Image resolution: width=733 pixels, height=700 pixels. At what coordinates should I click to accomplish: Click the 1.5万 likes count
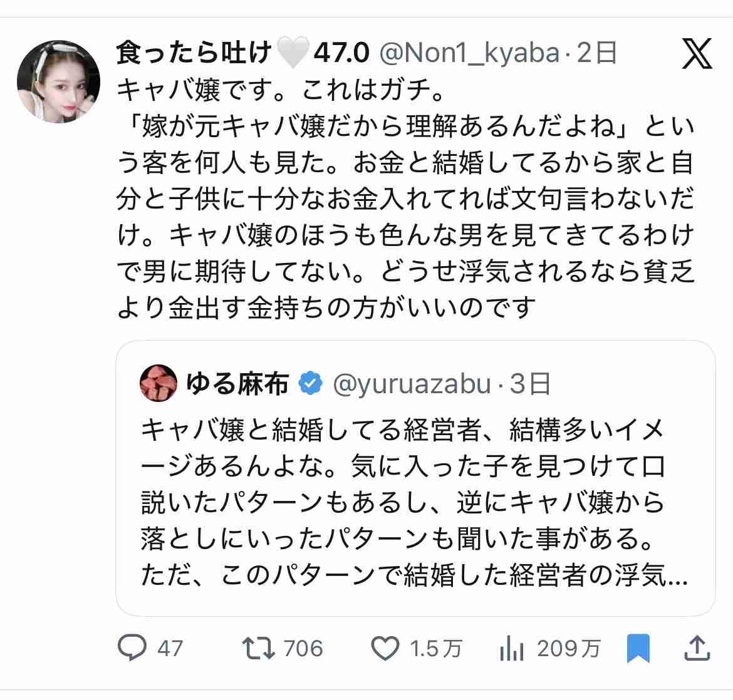pos(435,648)
